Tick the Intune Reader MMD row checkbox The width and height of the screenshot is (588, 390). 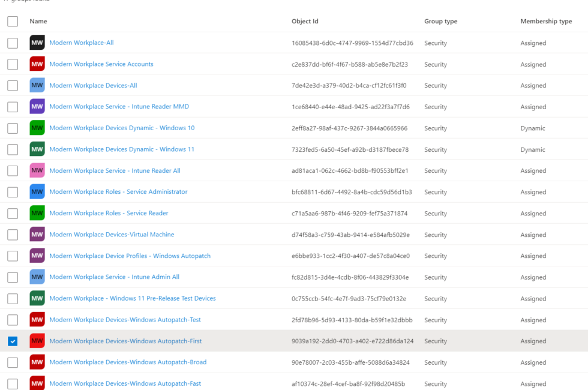click(x=13, y=107)
